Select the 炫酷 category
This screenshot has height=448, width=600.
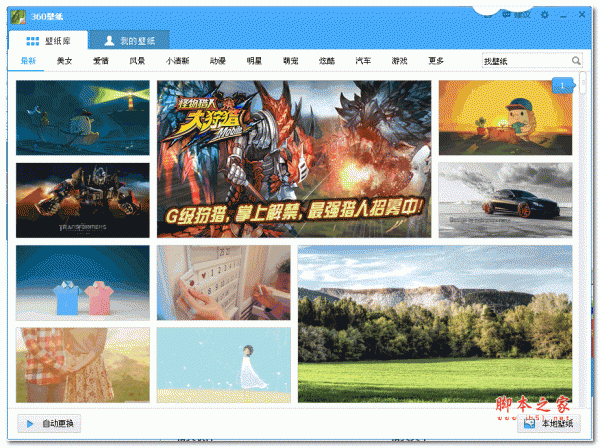click(x=327, y=60)
